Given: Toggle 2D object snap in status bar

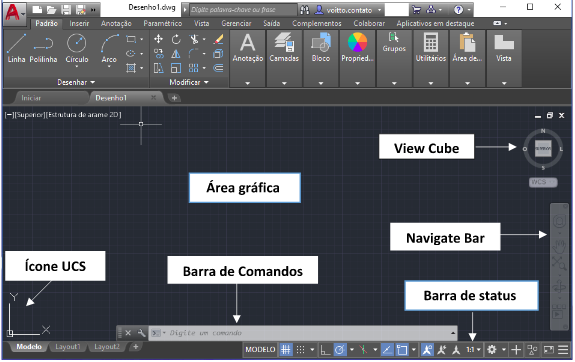Looking at the screenshot, I should click(402, 350).
